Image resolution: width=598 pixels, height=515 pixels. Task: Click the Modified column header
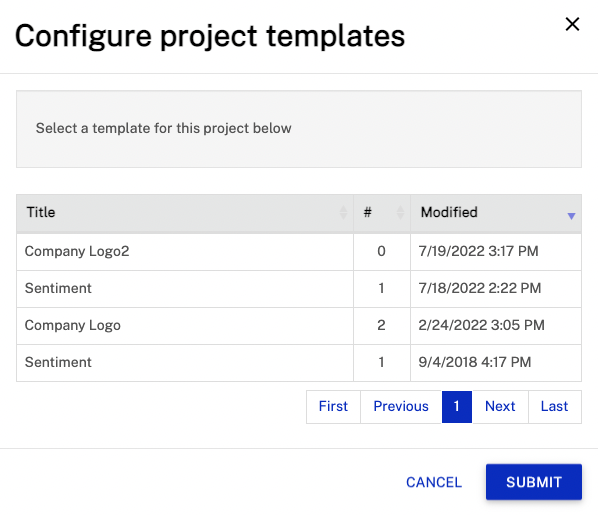pos(496,213)
